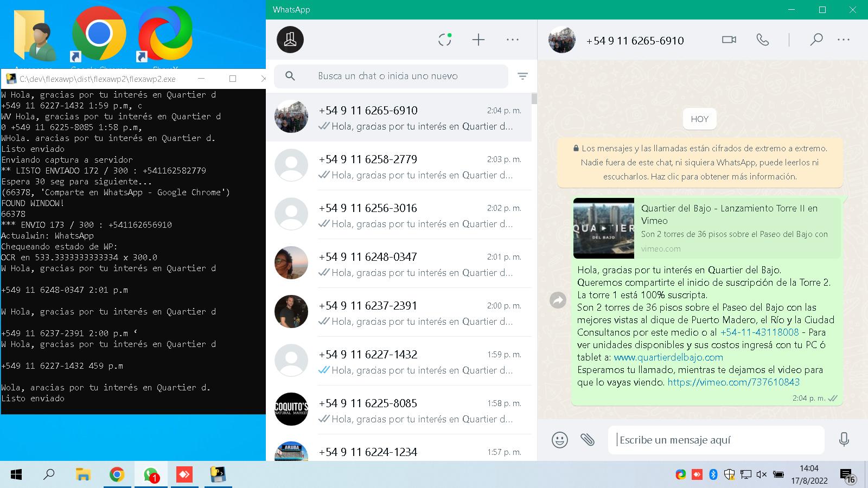868x488 pixels.
Task: Open emoji picker
Action: (560, 439)
